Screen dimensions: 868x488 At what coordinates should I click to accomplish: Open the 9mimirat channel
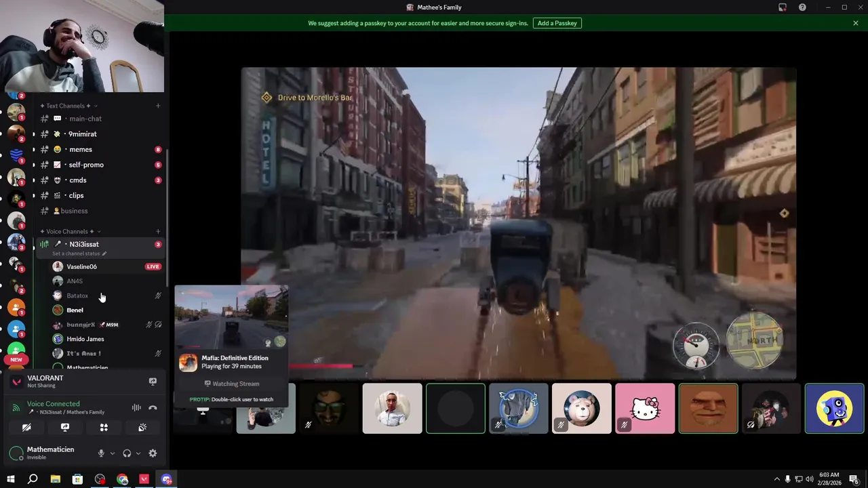tap(100, 134)
